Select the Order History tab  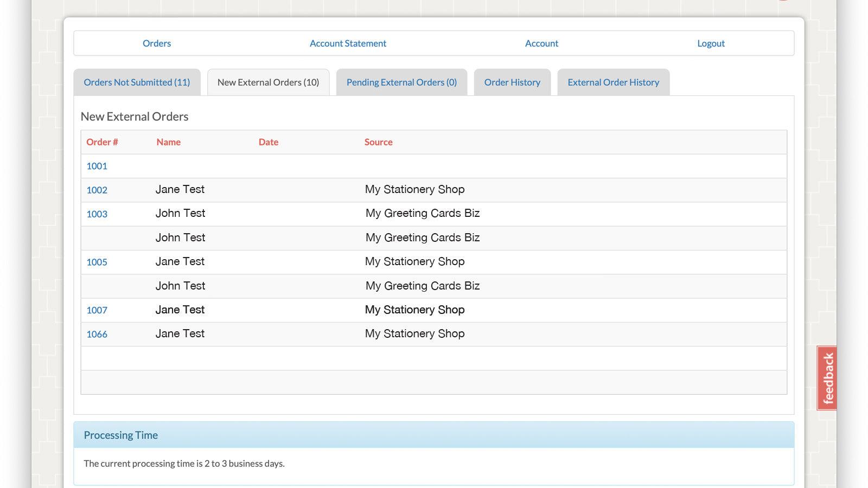pyautogui.click(x=512, y=82)
